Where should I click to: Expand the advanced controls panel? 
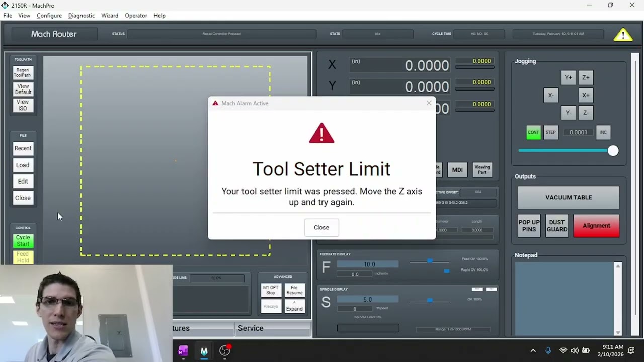point(294,306)
